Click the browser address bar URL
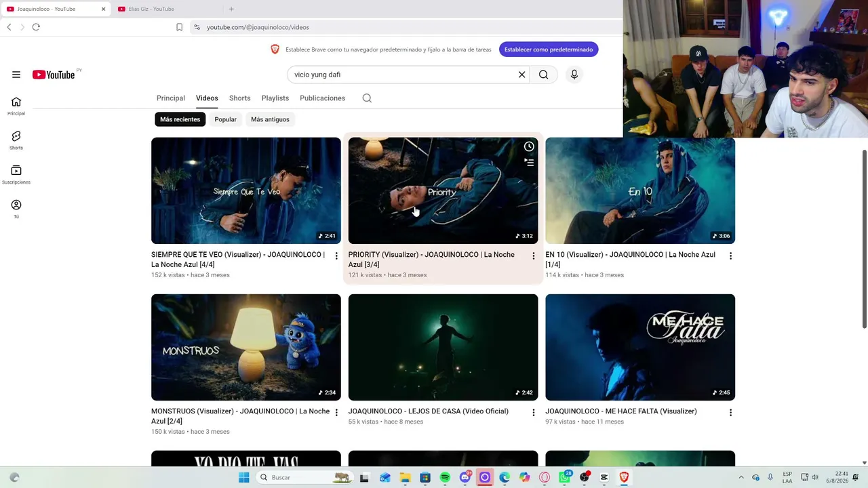 click(258, 27)
